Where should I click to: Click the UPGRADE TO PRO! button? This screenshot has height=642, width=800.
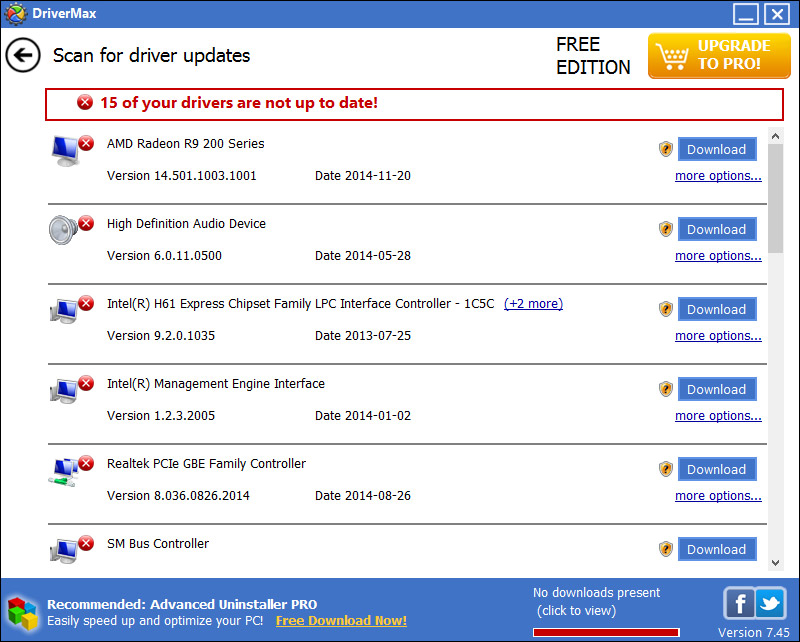click(x=718, y=55)
